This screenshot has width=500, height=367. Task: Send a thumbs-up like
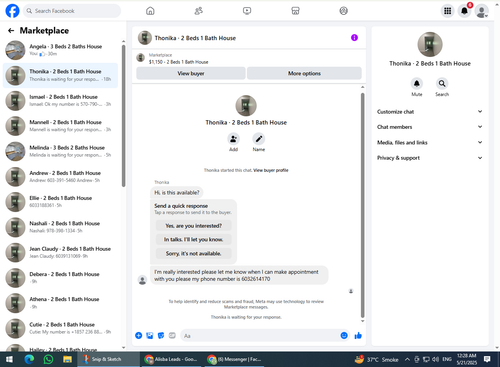pyautogui.click(x=358, y=335)
